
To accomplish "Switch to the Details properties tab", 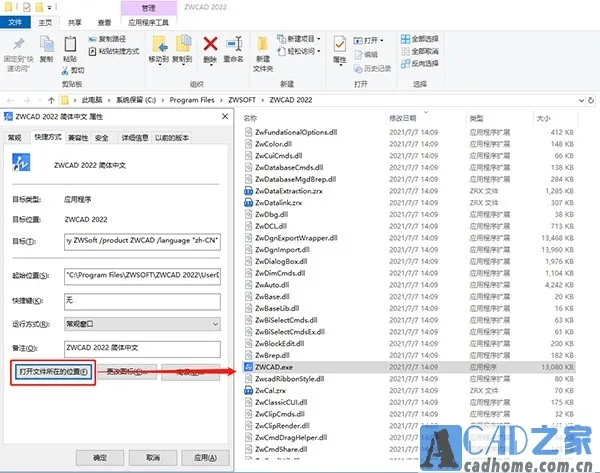I will pyautogui.click(x=135, y=138).
